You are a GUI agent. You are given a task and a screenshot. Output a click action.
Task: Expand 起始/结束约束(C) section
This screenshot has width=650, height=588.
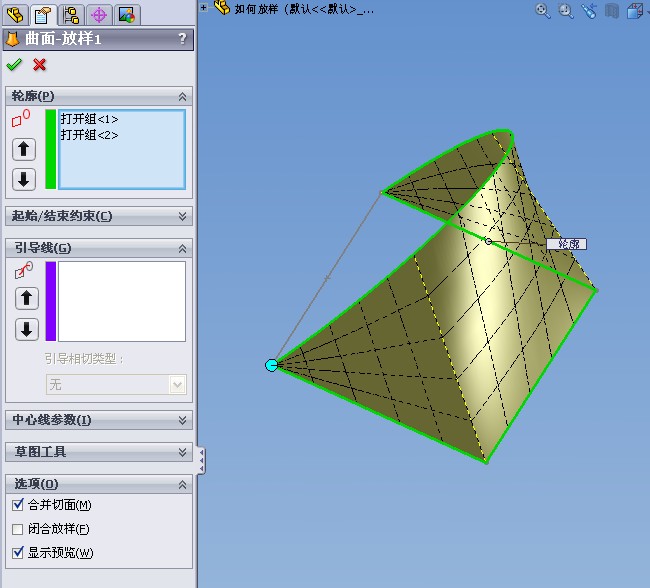point(182,216)
